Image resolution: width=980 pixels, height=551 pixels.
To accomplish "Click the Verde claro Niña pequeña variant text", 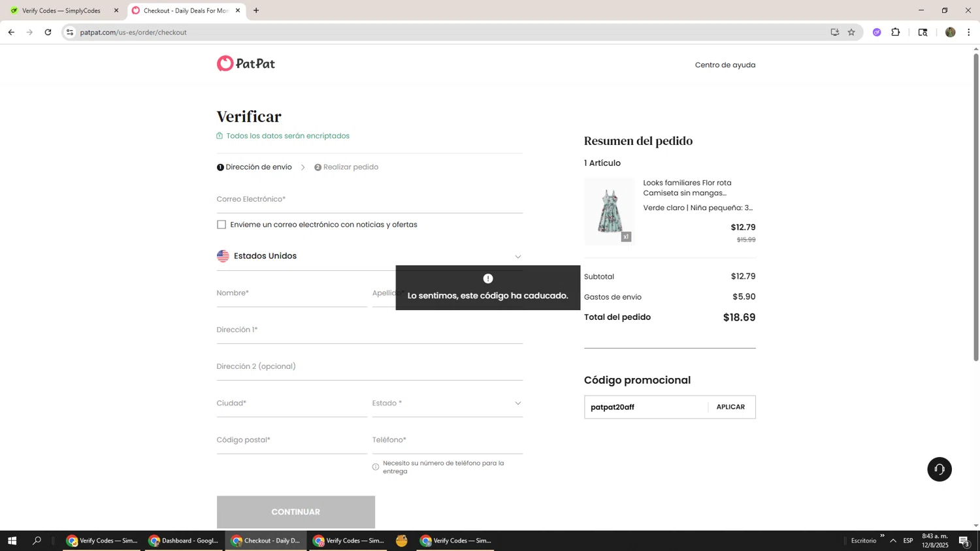I will tap(698, 208).
